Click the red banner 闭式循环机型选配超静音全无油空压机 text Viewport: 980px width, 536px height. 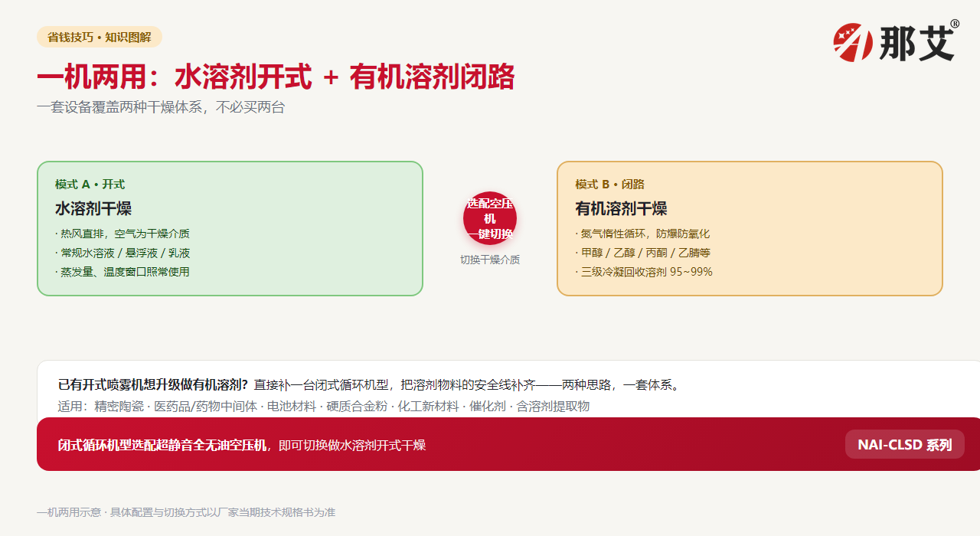pyautogui.click(x=162, y=445)
